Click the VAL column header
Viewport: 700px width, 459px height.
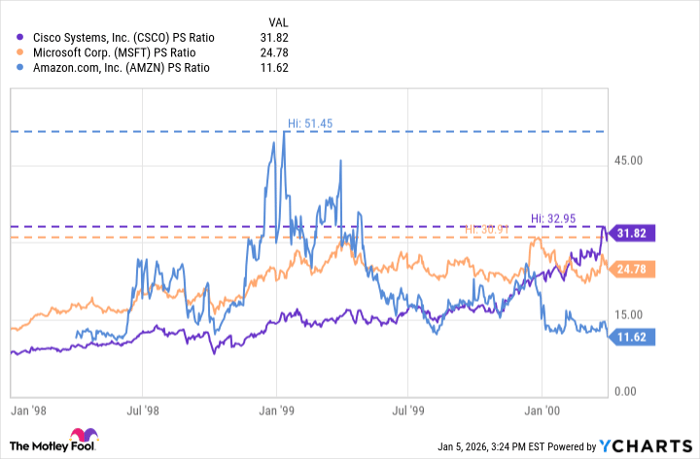pos(278,22)
